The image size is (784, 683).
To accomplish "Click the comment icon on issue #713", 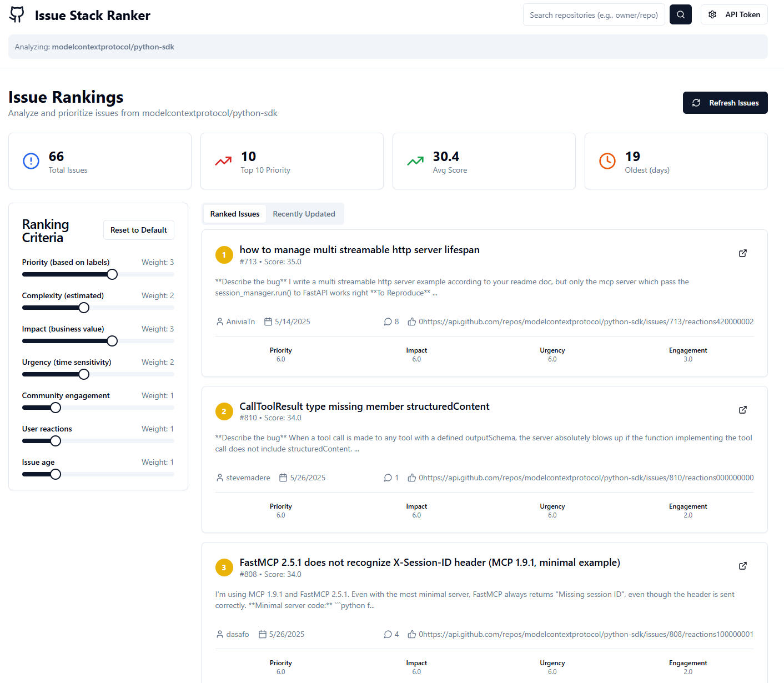I will [x=388, y=322].
